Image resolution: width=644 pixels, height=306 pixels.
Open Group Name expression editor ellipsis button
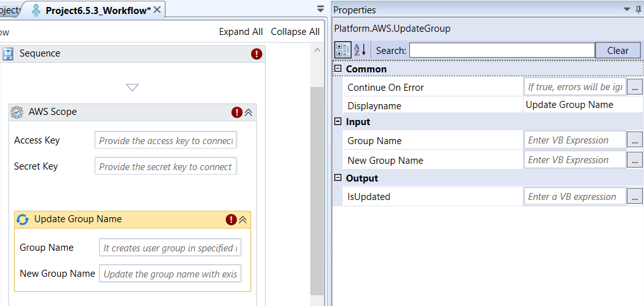[635, 140]
